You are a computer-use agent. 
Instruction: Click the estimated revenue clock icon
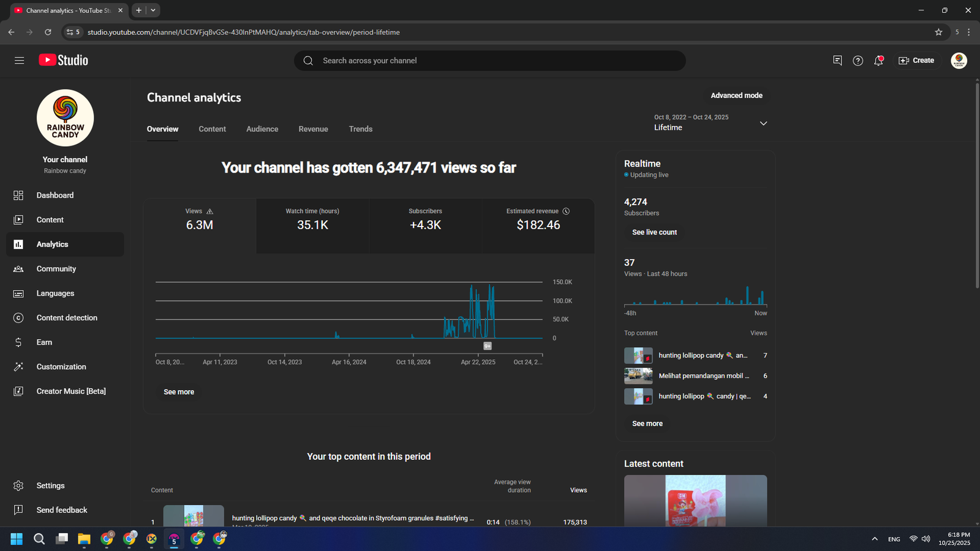pyautogui.click(x=566, y=211)
